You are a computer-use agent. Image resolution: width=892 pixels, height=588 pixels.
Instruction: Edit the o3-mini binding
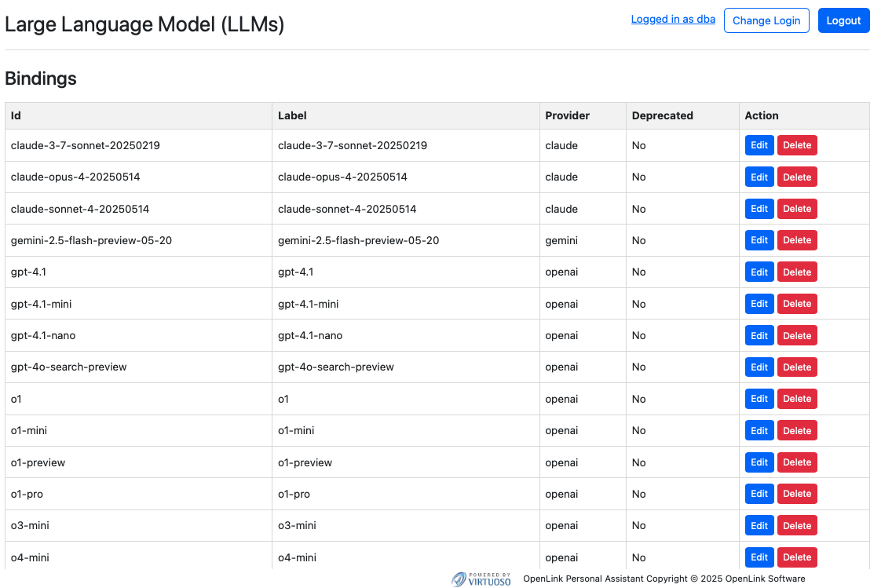pyautogui.click(x=759, y=525)
